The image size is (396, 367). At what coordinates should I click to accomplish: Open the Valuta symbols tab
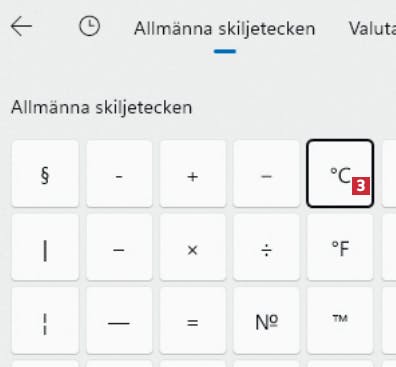[x=372, y=29]
